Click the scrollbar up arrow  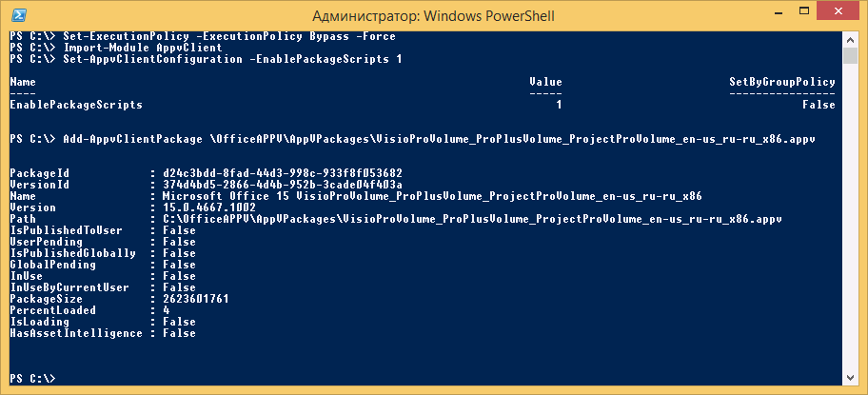(x=850, y=39)
